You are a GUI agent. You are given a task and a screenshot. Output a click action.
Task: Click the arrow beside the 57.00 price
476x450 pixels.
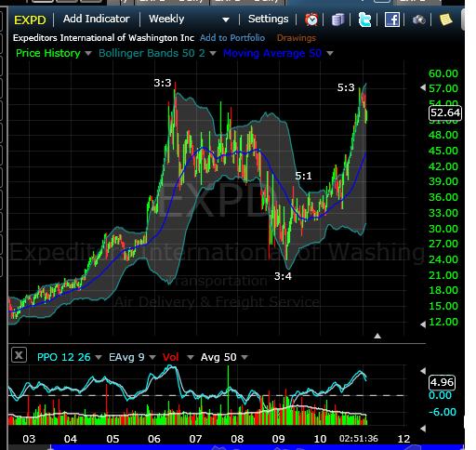pyautogui.click(x=423, y=87)
